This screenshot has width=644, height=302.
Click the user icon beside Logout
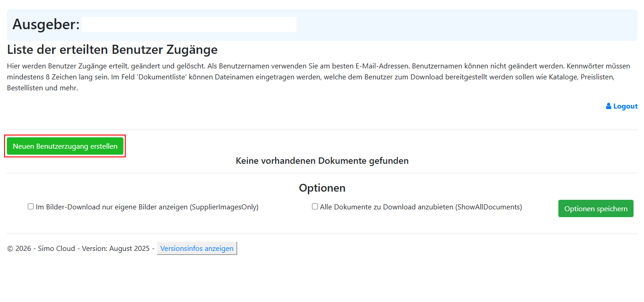coord(608,106)
